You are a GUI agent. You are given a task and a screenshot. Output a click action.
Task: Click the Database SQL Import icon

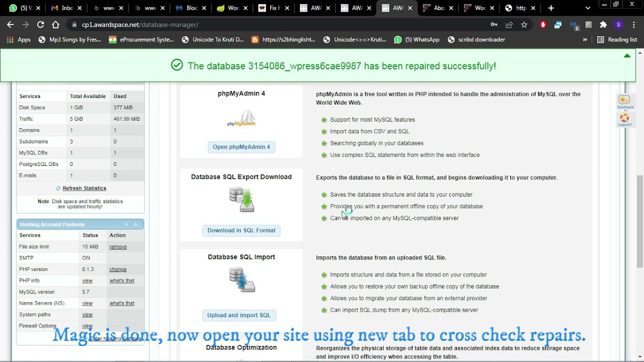pyautogui.click(x=242, y=280)
